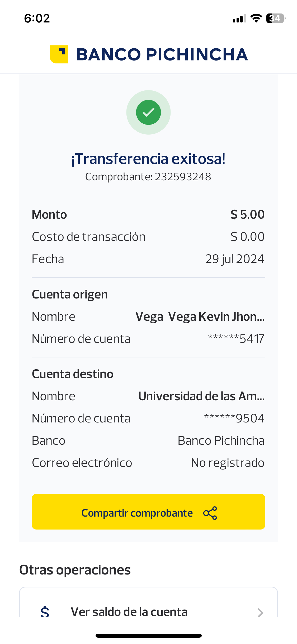The image size is (297, 644).
Task: Tap the green success checkmark icon
Action: [148, 112]
